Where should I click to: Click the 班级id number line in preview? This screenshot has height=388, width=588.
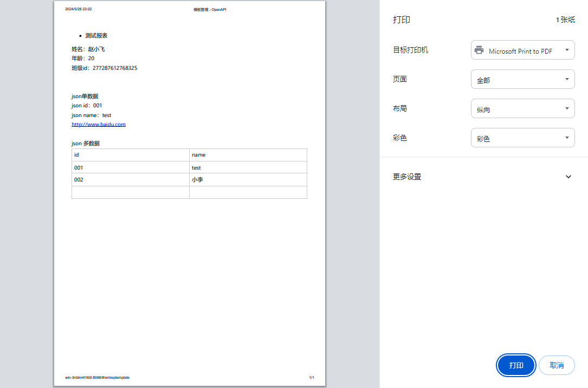pos(104,68)
